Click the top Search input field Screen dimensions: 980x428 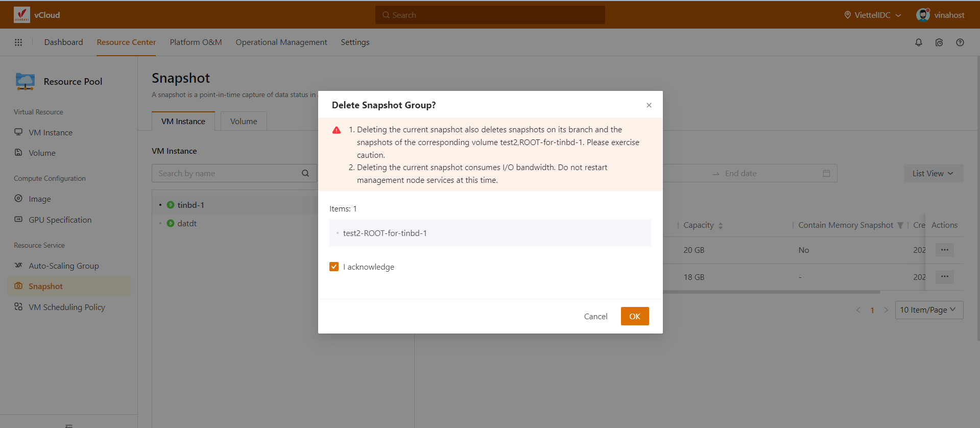pos(490,15)
